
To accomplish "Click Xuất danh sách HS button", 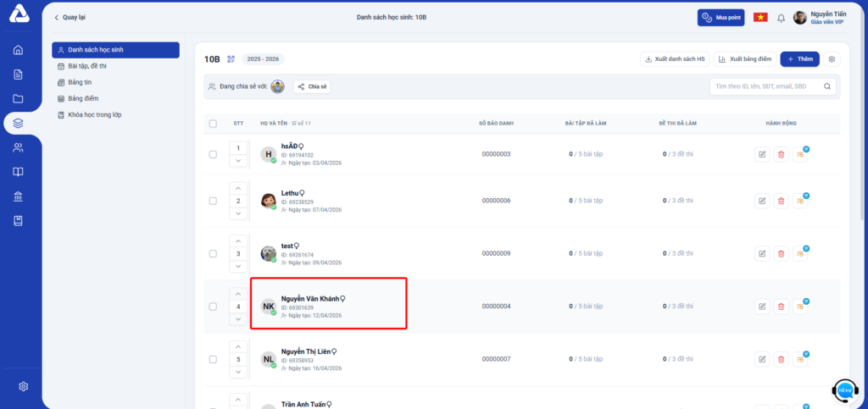I will click(x=674, y=59).
